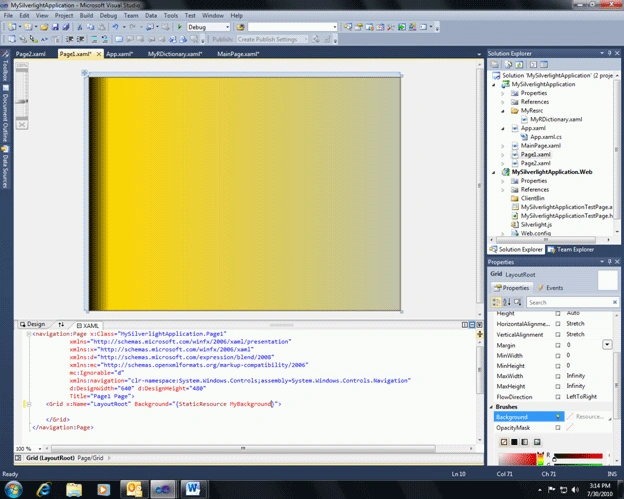Click the Windows Start button
The image size is (624, 499).
click(13, 489)
